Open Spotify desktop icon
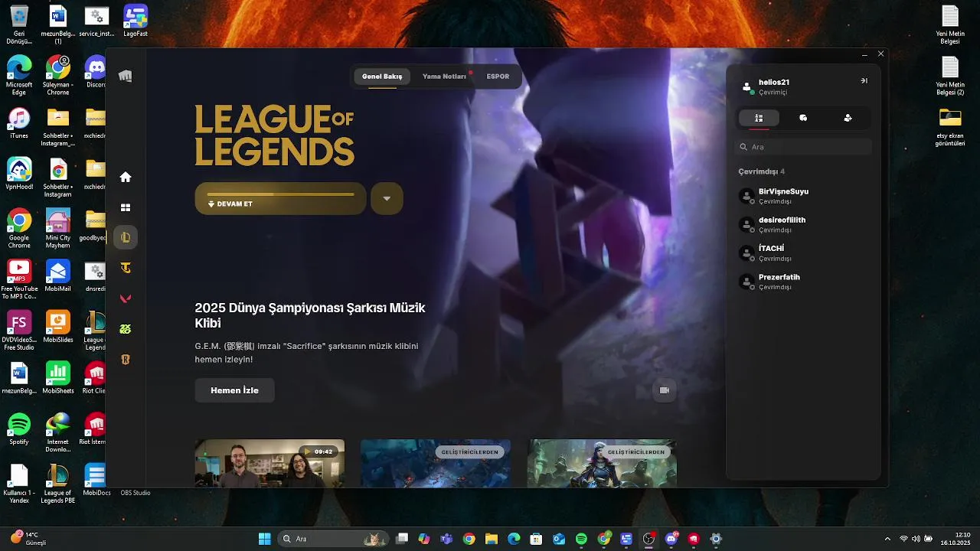Screen dimensions: 980x551 tap(19, 429)
